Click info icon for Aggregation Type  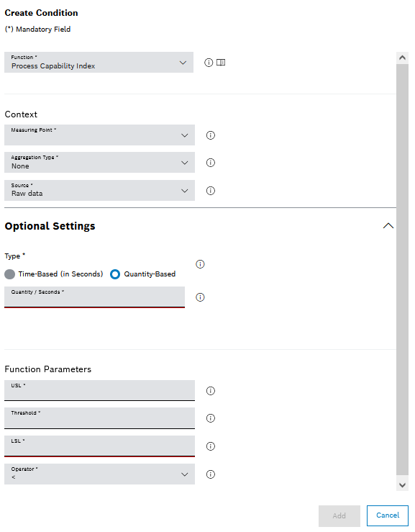[x=211, y=163]
